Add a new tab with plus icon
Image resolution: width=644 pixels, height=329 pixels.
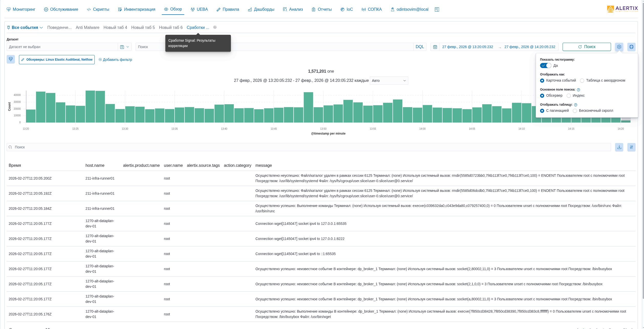[215, 27]
